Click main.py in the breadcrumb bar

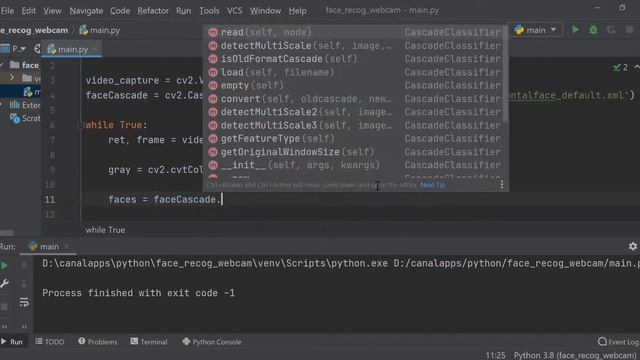point(100,30)
